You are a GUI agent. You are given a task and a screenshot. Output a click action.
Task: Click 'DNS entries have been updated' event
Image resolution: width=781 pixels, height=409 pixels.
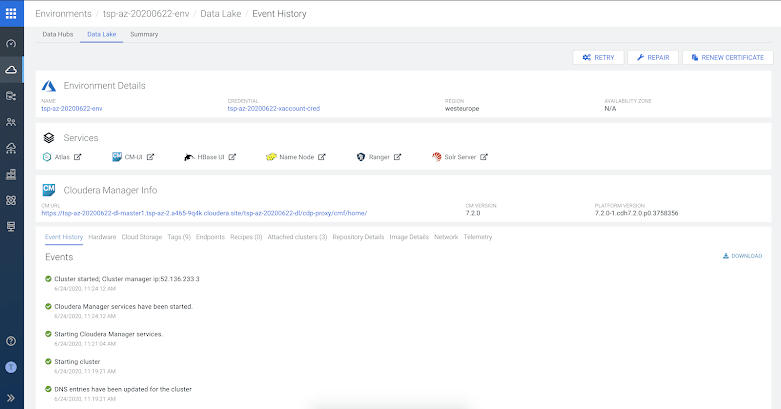click(123, 389)
